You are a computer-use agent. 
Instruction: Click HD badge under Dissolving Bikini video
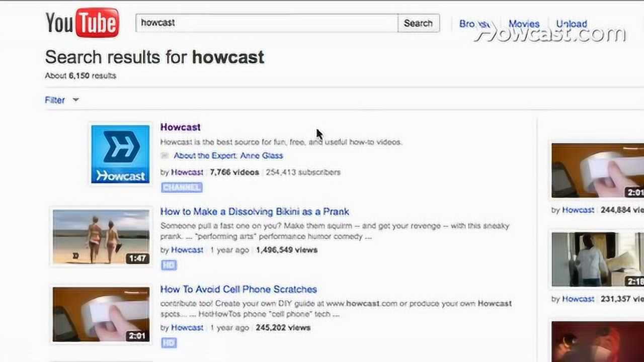tap(169, 265)
